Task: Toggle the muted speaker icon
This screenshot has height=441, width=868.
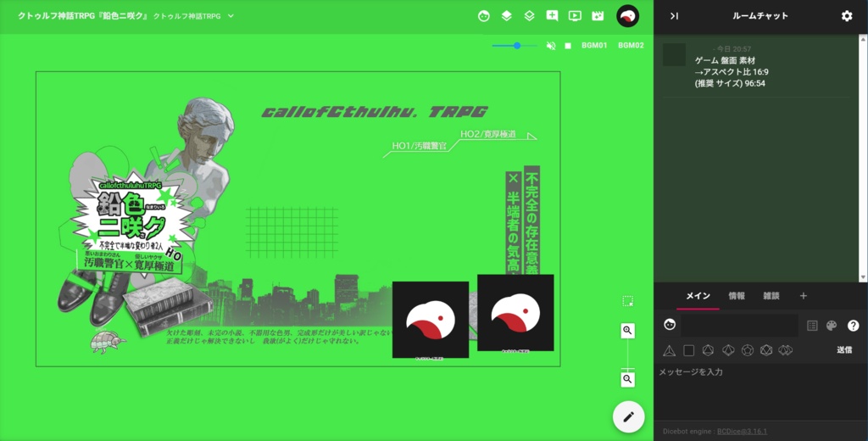Action: (x=551, y=46)
